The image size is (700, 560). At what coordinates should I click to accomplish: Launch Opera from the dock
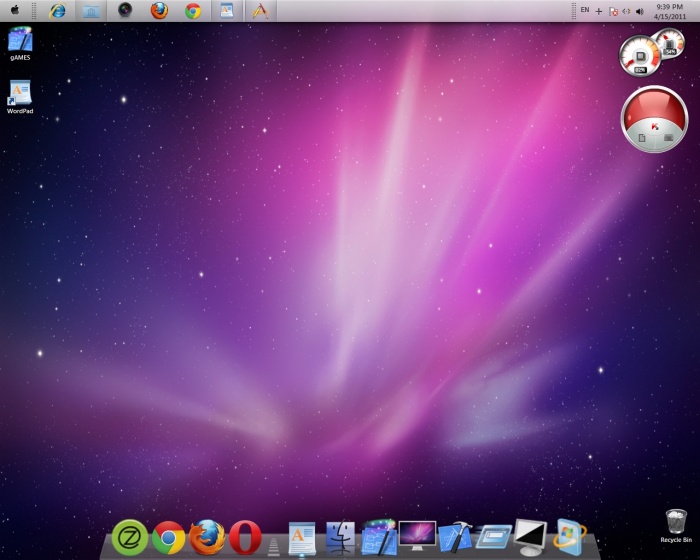point(245,537)
